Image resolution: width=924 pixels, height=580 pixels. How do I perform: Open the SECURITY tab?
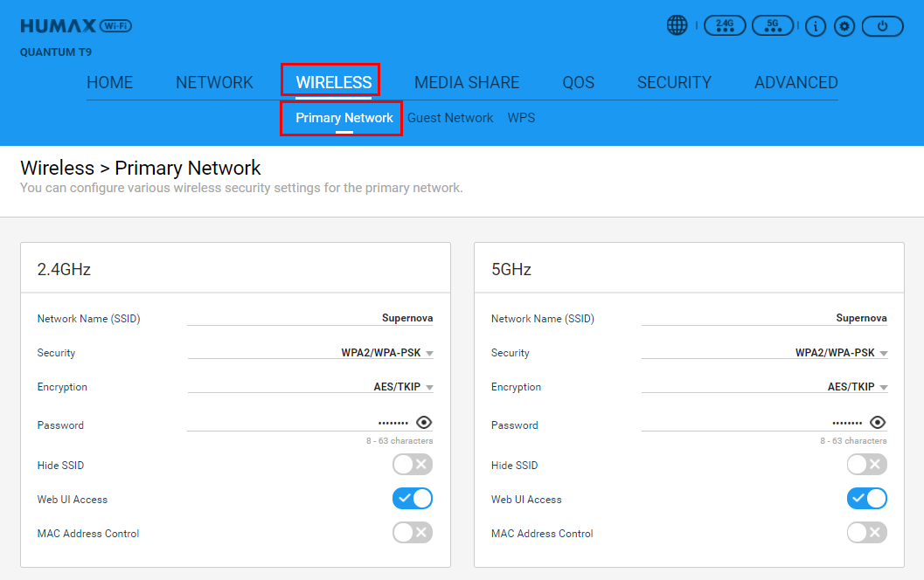pyautogui.click(x=674, y=82)
